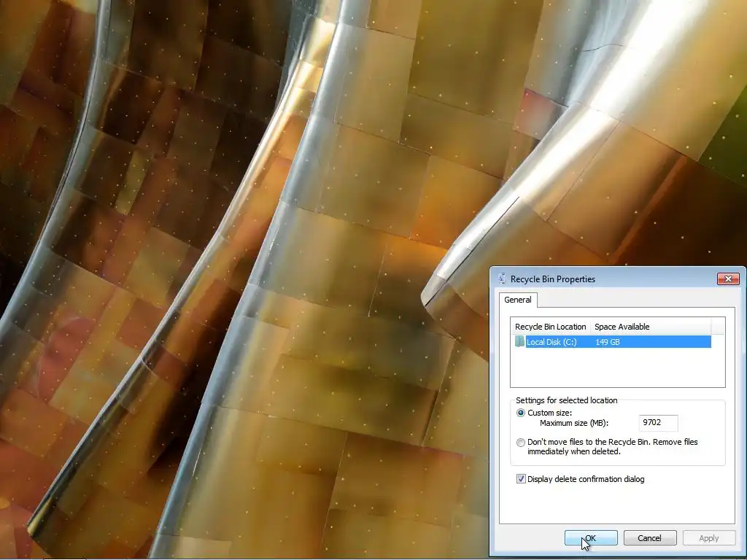Click the Local Disk drive icon
This screenshot has width=747, height=560.
tap(519, 342)
